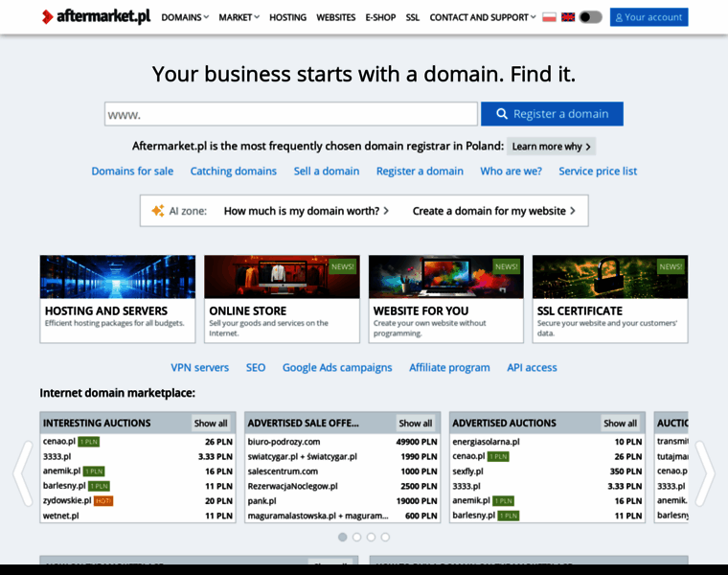728x575 pixels.
Task: Open the E-SHOP menu item
Action: pos(380,17)
